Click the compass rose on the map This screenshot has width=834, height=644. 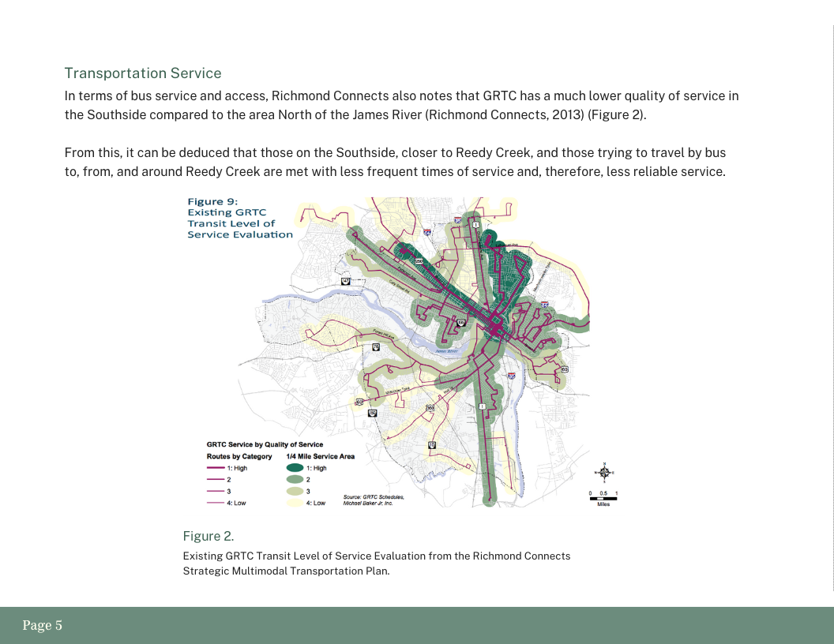tap(604, 473)
